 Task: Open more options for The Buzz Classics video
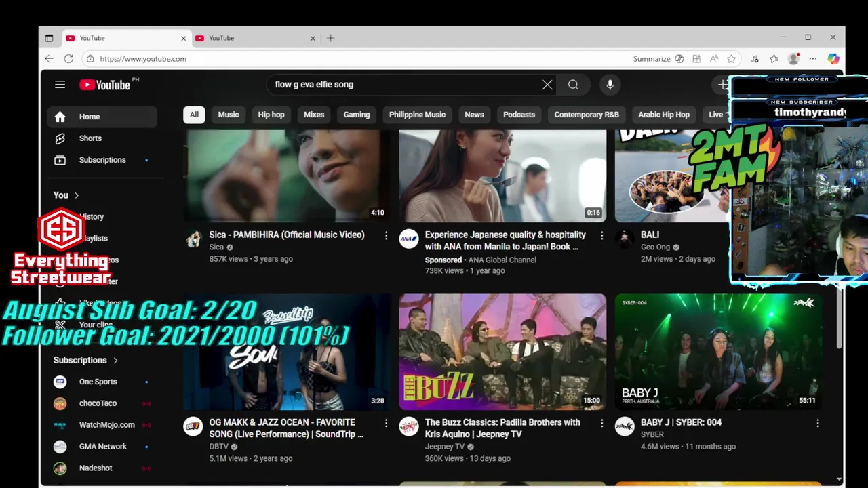point(601,423)
